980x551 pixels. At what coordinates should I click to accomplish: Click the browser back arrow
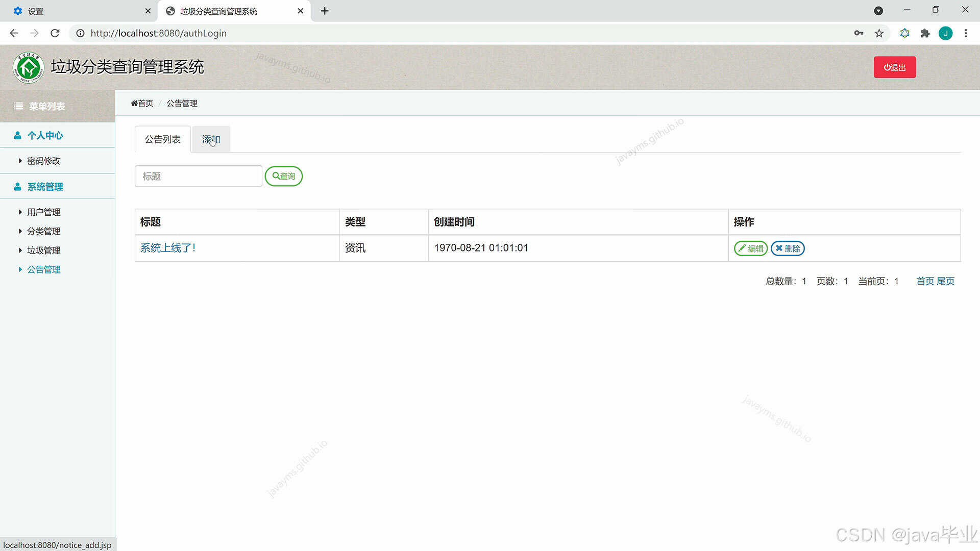14,33
